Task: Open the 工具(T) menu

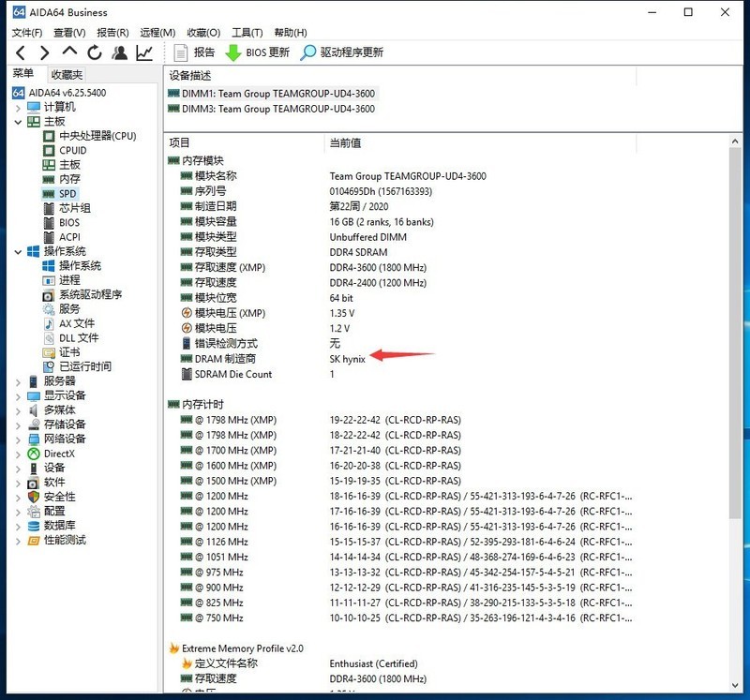Action: click(x=247, y=33)
